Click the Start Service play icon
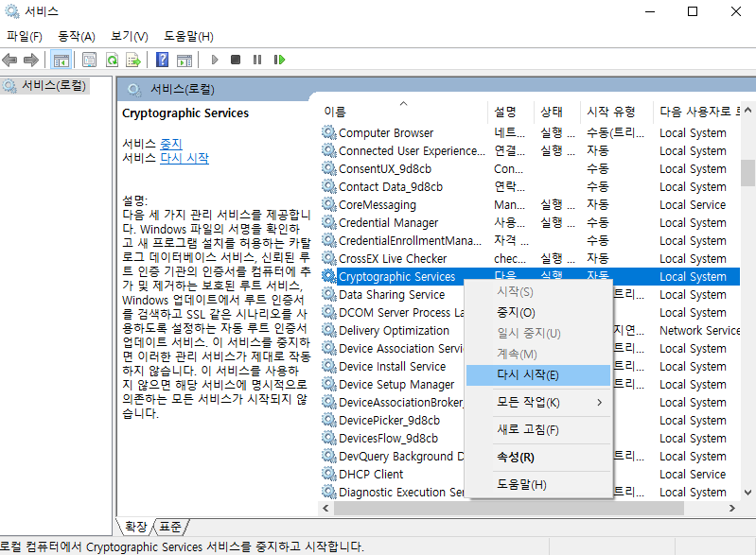The width and height of the screenshot is (756, 555). coord(215,60)
